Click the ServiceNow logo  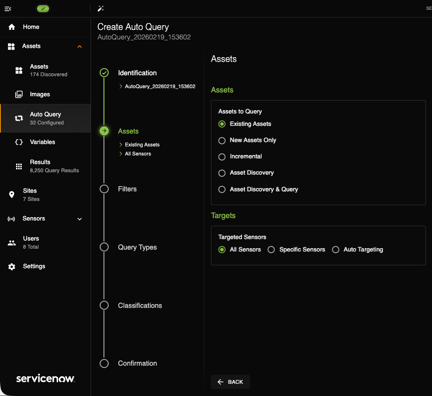[45, 378]
